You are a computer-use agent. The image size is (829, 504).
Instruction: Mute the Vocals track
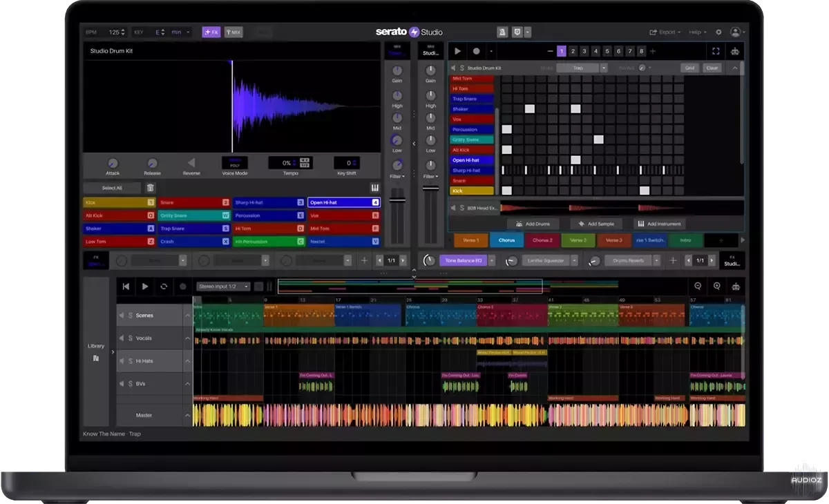(122, 338)
